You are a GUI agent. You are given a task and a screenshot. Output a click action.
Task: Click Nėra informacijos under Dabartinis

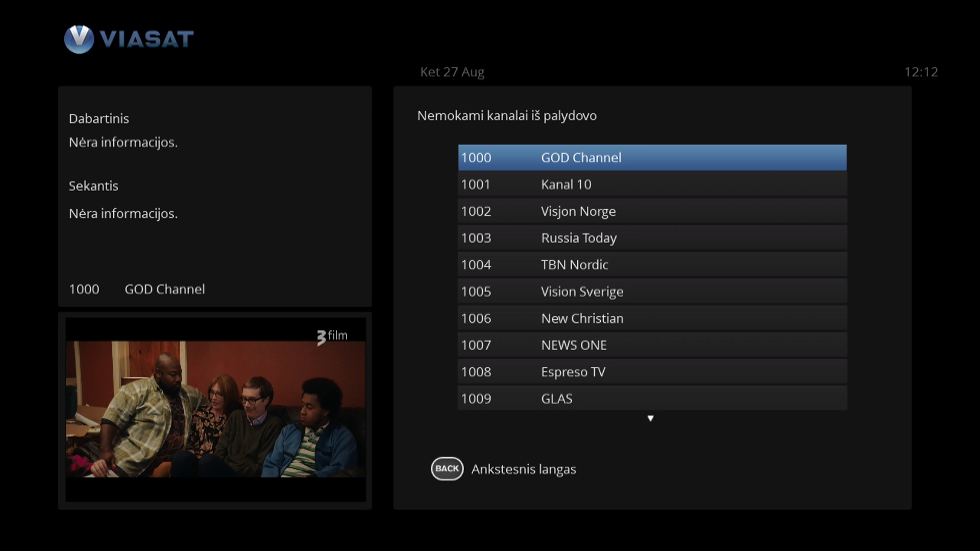pos(123,142)
